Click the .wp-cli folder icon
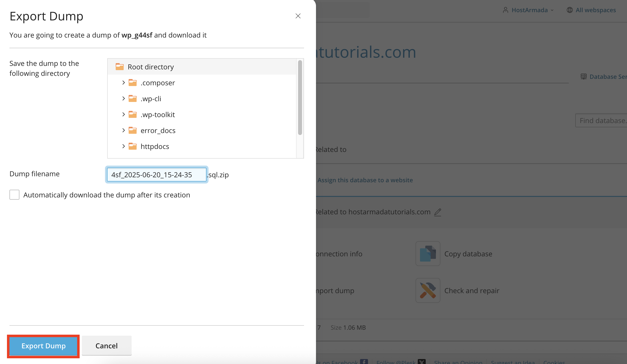Screen dimensions: 627x364 click(x=133, y=98)
